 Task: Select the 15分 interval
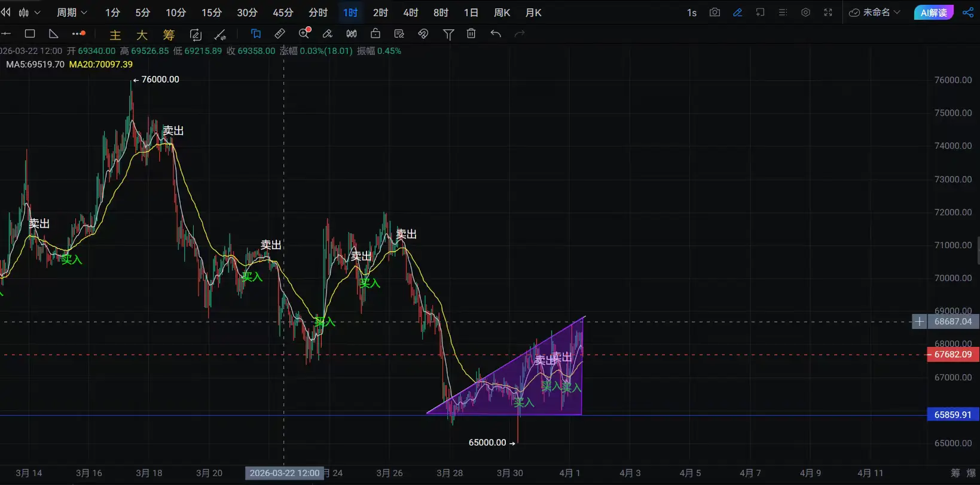(212, 13)
